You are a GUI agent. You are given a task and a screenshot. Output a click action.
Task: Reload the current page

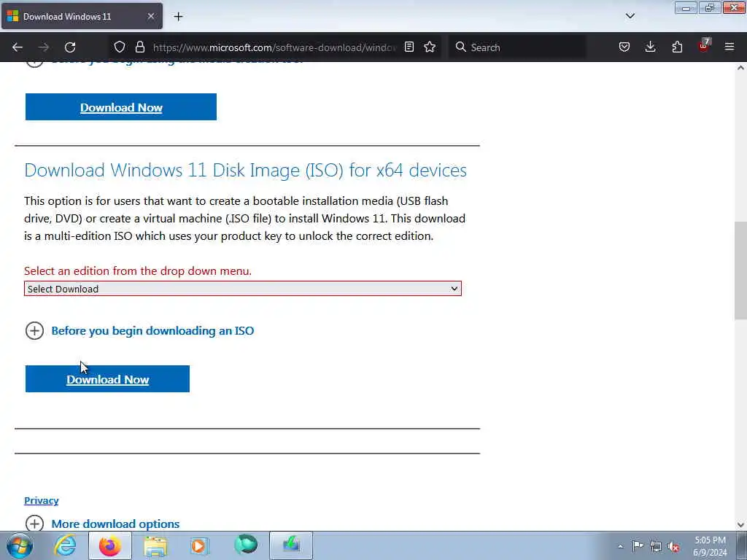(70, 47)
